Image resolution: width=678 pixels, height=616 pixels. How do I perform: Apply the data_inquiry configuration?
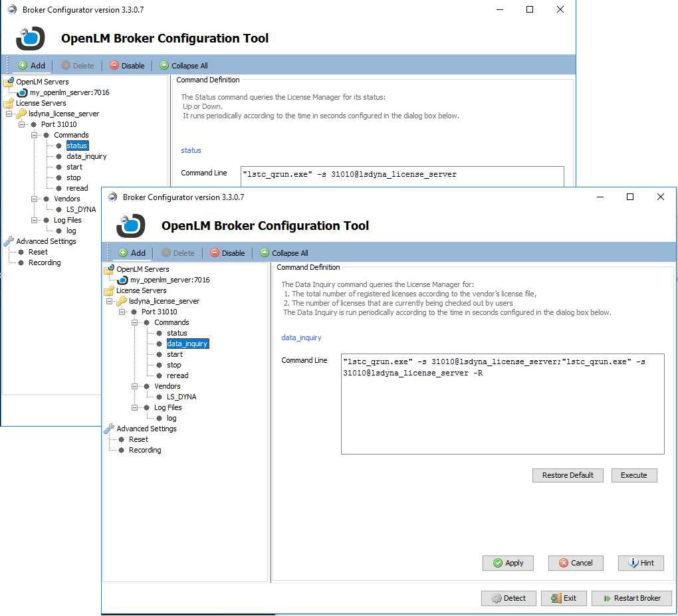tap(508, 563)
